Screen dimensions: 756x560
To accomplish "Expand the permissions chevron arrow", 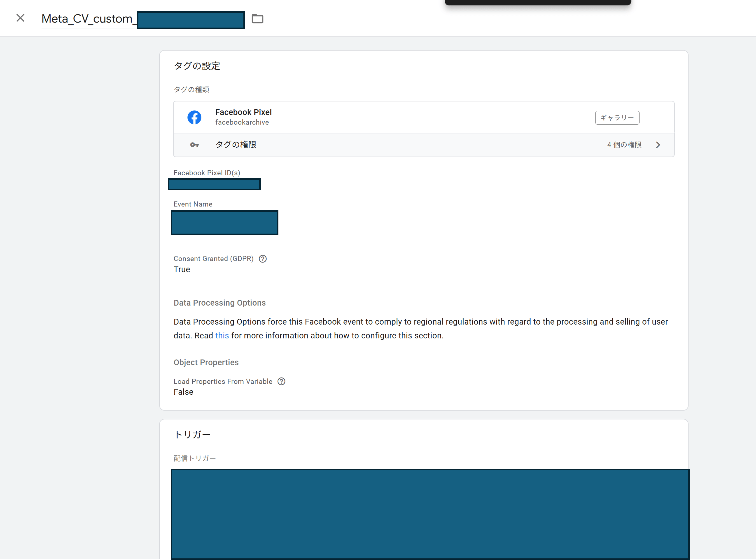I will 658,145.
